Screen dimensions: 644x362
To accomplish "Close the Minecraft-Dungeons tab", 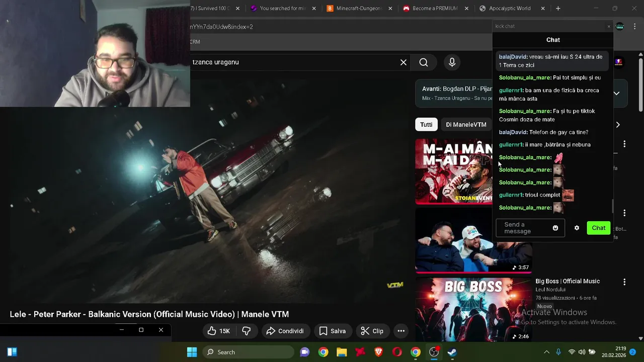I will pos(390,9).
